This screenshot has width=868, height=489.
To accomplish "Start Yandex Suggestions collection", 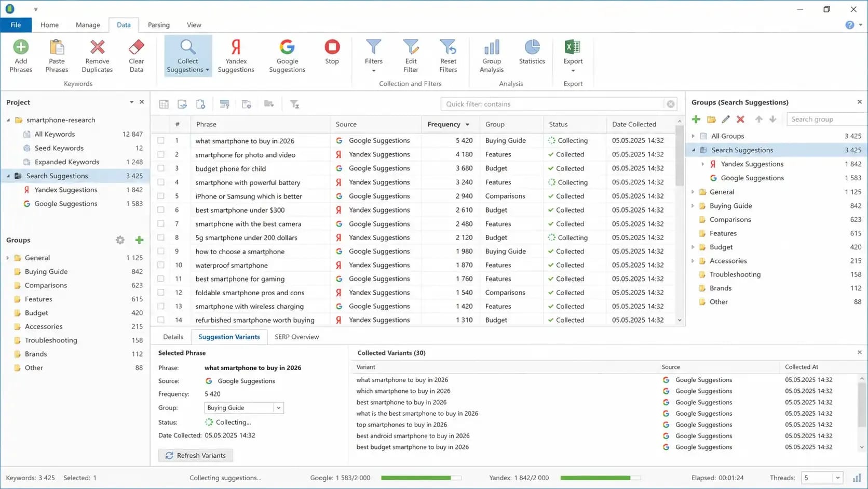I will 236,56.
